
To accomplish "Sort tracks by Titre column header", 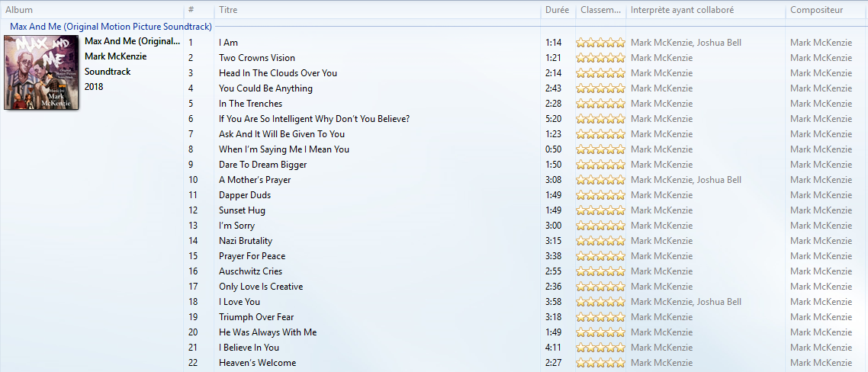I will [228, 10].
